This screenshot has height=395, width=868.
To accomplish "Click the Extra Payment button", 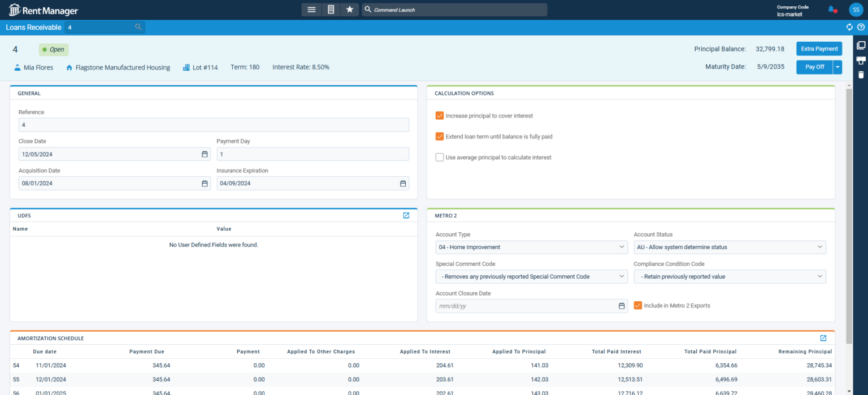I will tap(819, 49).
